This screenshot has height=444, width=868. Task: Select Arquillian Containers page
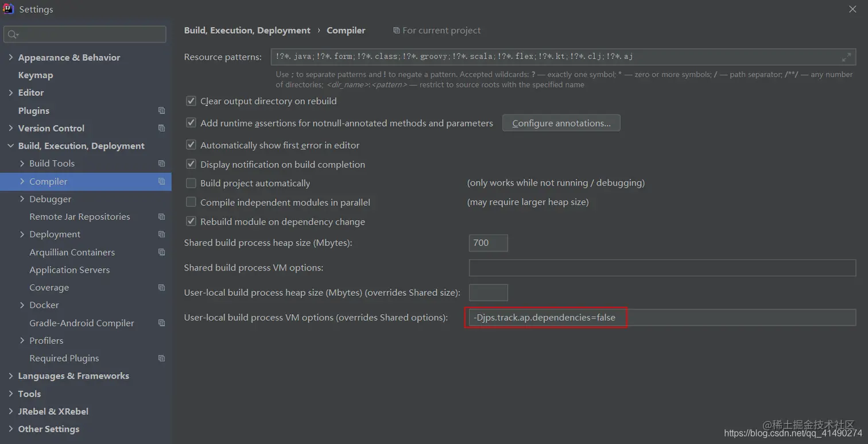point(72,252)
